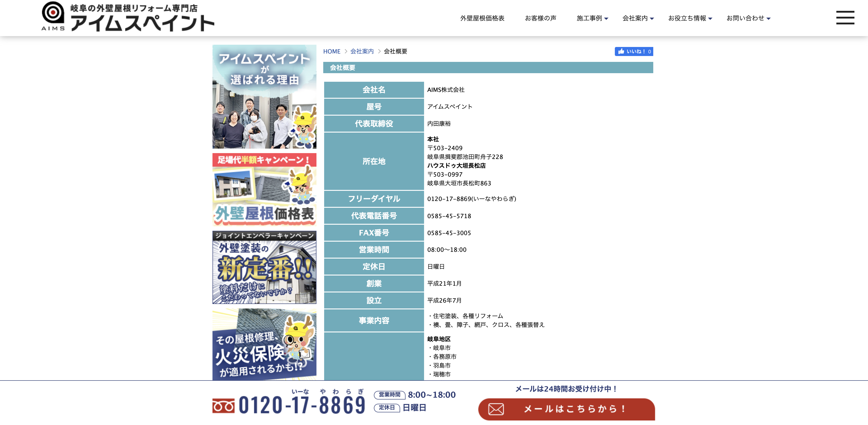The height and width of the screenshot is (425, 868).
Task: Click メールは24時間お受け付け中！ text
Action: (566, 389)
